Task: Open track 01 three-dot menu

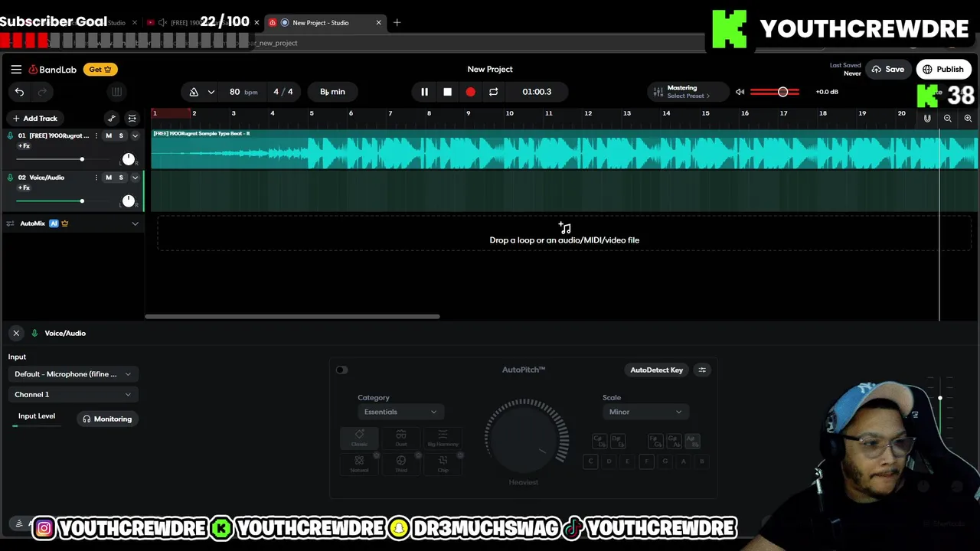Action: (96, 135)
